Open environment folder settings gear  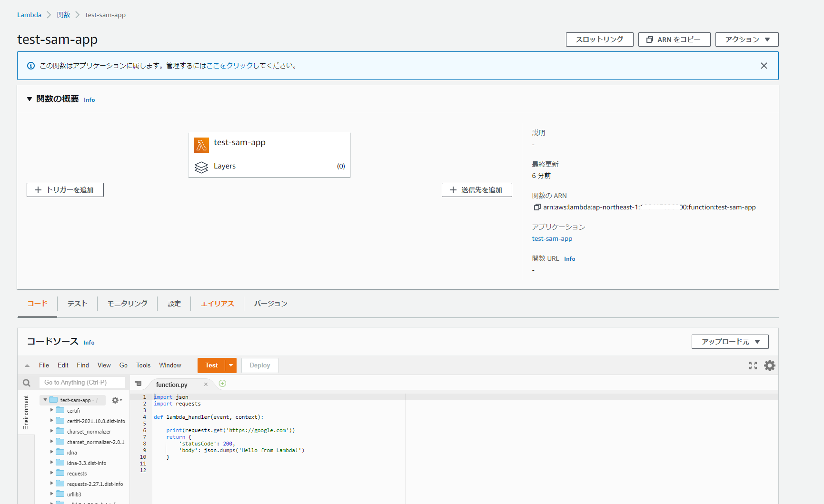(116, 400)
